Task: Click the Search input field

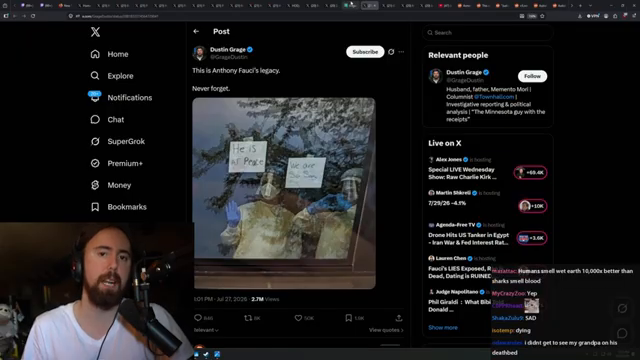Action: click(x=488, y=33)
